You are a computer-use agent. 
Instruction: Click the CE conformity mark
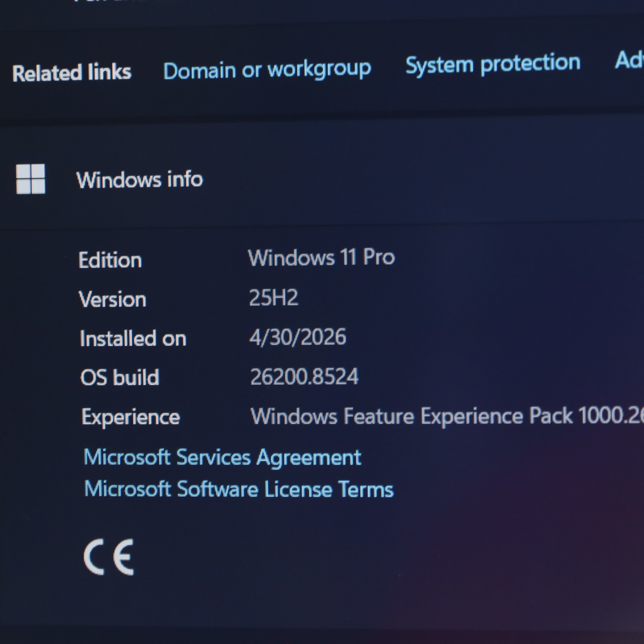tap(109, 557)
